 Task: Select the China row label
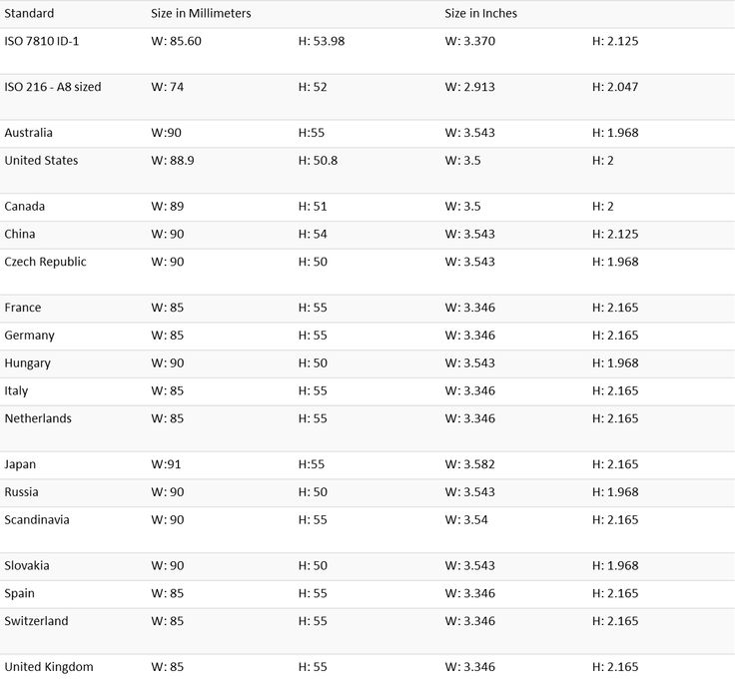(20, 234)
